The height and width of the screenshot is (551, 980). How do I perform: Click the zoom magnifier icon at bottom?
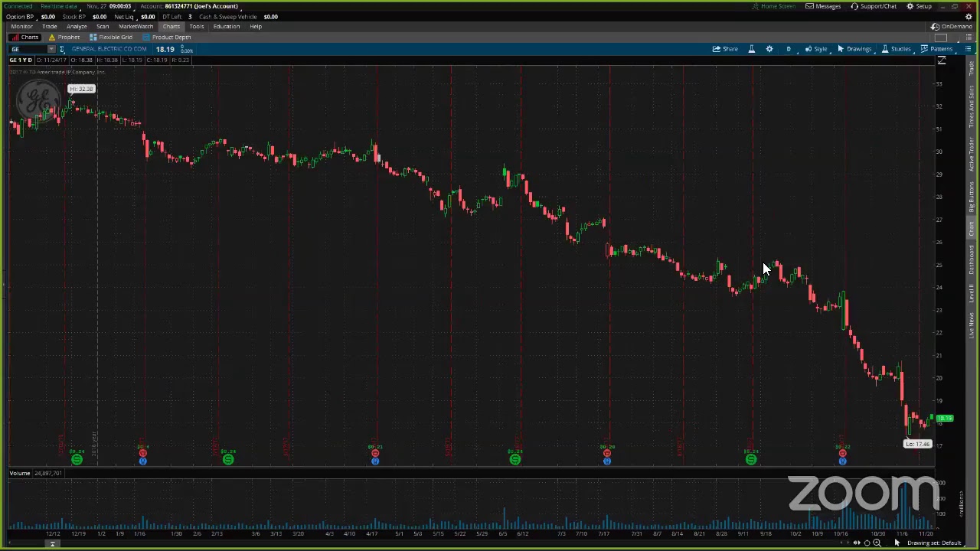pos(877,543)
